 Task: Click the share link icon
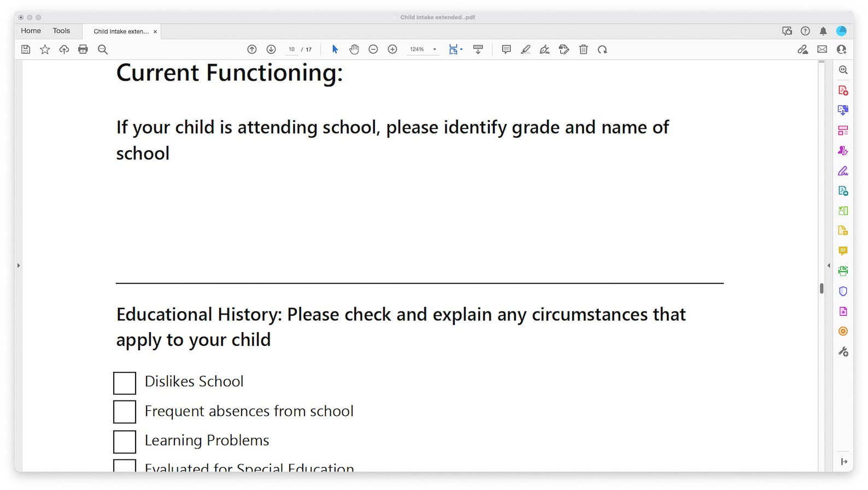click(x=803, y=50)
